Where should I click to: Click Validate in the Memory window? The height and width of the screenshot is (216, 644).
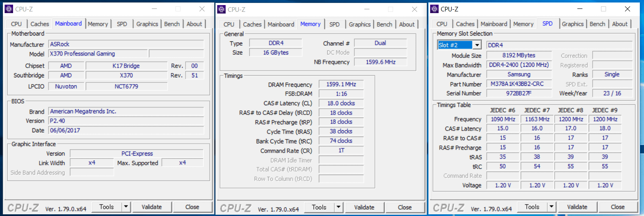point(364,207)
